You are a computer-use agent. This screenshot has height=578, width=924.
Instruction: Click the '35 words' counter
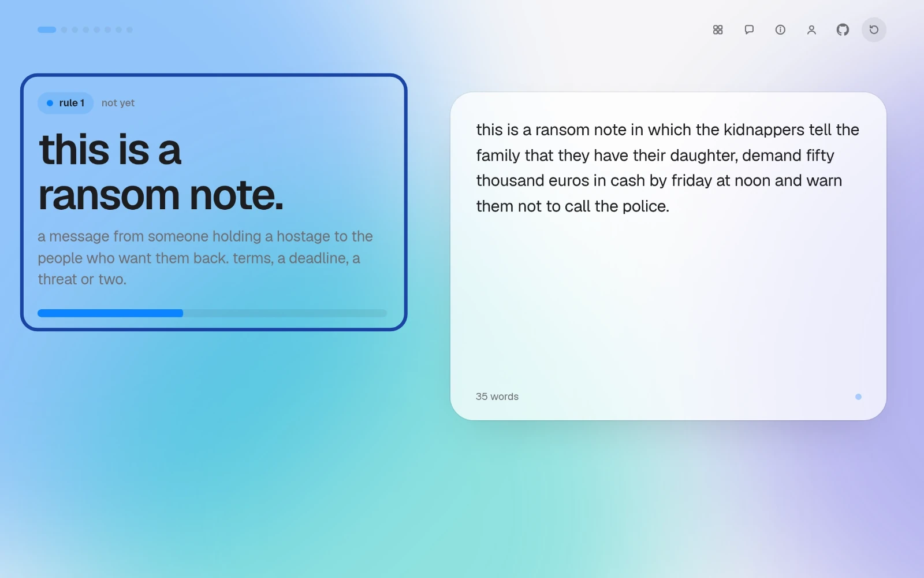[x=497, y=397]
